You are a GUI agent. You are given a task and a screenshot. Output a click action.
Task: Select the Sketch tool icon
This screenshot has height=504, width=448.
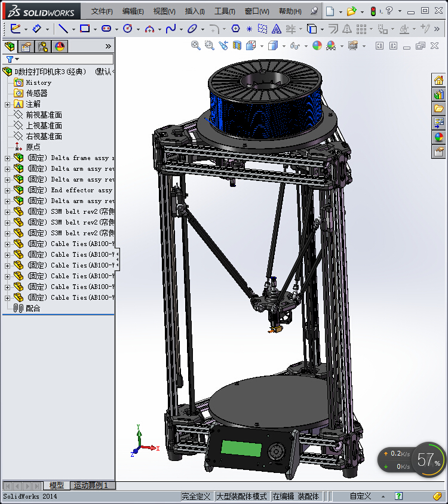pyautogui.click(x=16, y=29)
